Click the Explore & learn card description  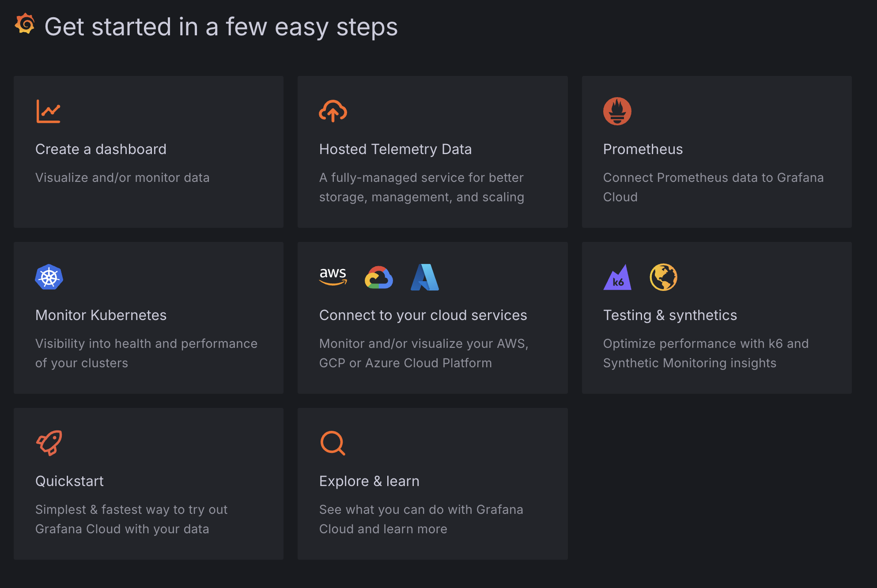point(421,519)
